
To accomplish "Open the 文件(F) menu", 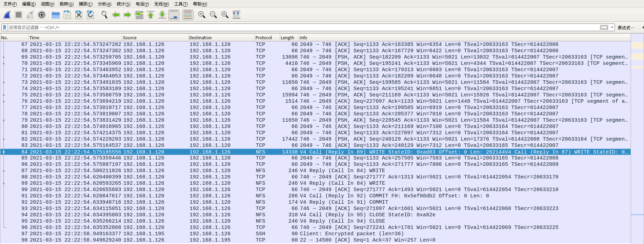I will coord(10,4).
